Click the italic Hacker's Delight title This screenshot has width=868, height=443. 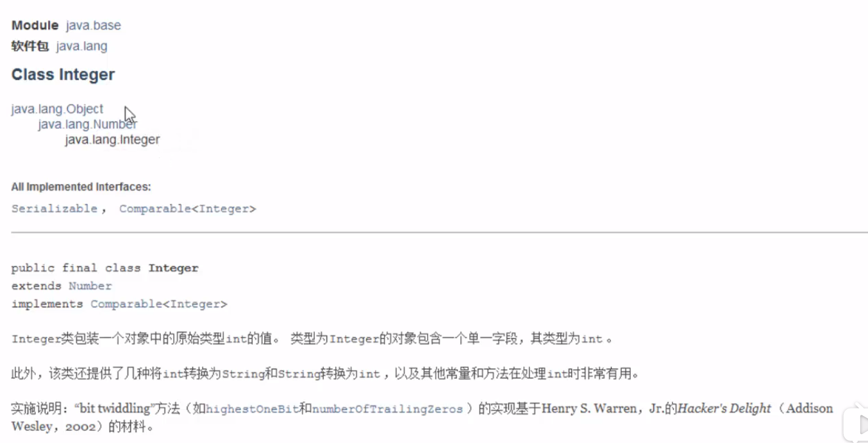[x=724, y=408]
